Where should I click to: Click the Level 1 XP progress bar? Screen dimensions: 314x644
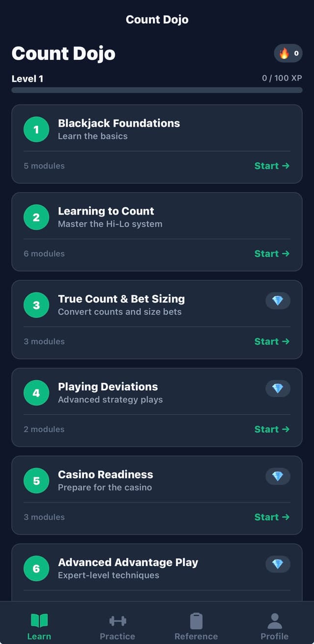pos(157,90)
